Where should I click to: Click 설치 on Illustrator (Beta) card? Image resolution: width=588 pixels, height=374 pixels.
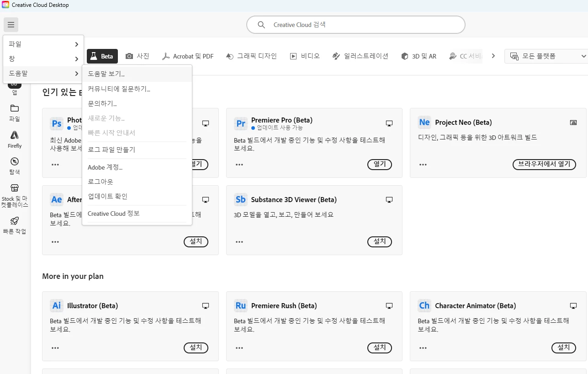click(196, 347)
